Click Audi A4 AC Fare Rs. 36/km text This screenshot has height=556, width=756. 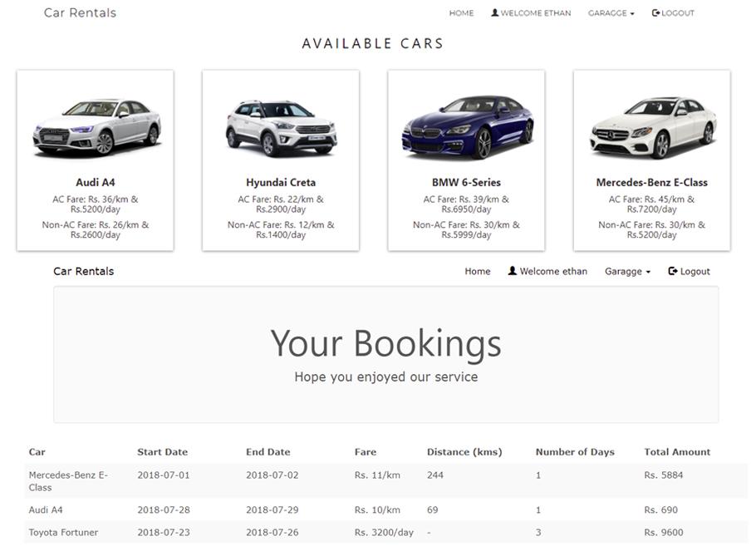pyautogui.click(x=96, y=204)
